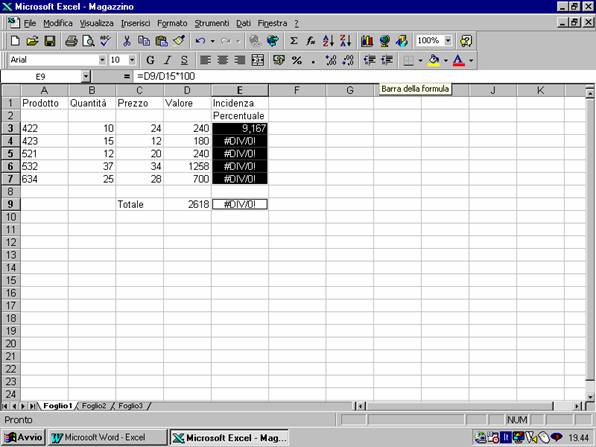Image resolution: width=596 pixels, height=447 pixels.
Task: Toggle bold with the G button
Action: click(150, 60)
